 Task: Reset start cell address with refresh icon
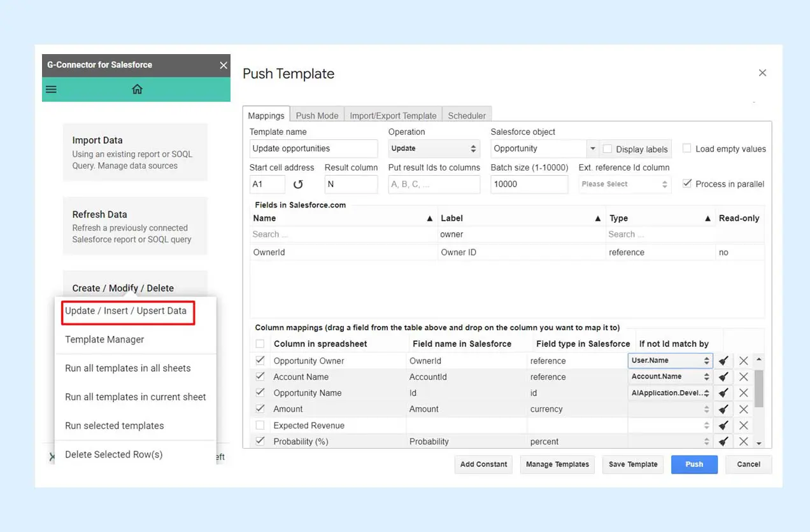click(298, 185)
